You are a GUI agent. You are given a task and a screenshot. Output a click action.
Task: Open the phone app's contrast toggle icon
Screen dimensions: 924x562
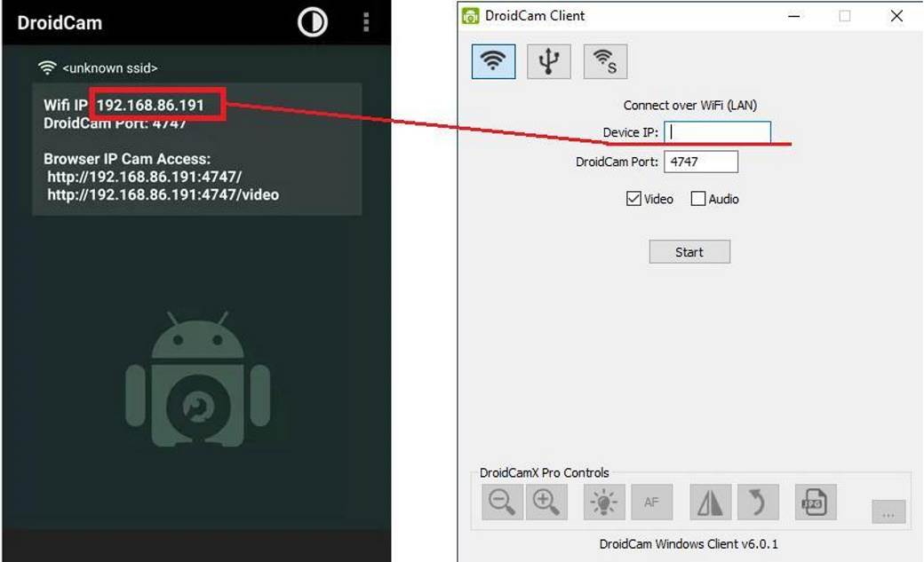coord(313,22)
